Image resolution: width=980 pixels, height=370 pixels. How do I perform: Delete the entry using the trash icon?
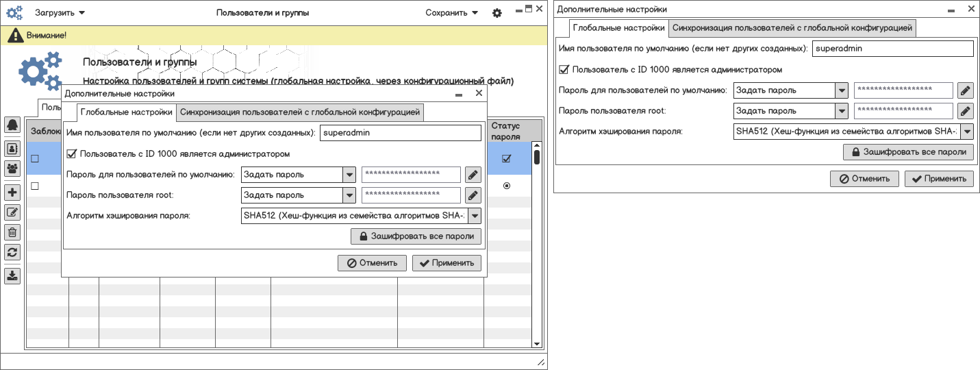[12, 232]
